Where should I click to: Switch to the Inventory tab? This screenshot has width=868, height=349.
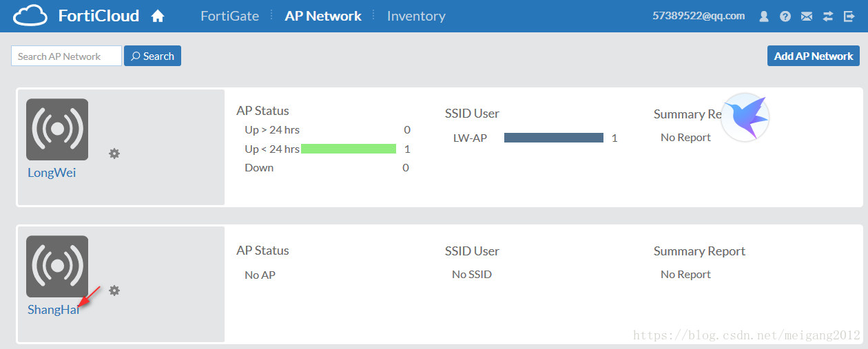click(x=416, y=16)
